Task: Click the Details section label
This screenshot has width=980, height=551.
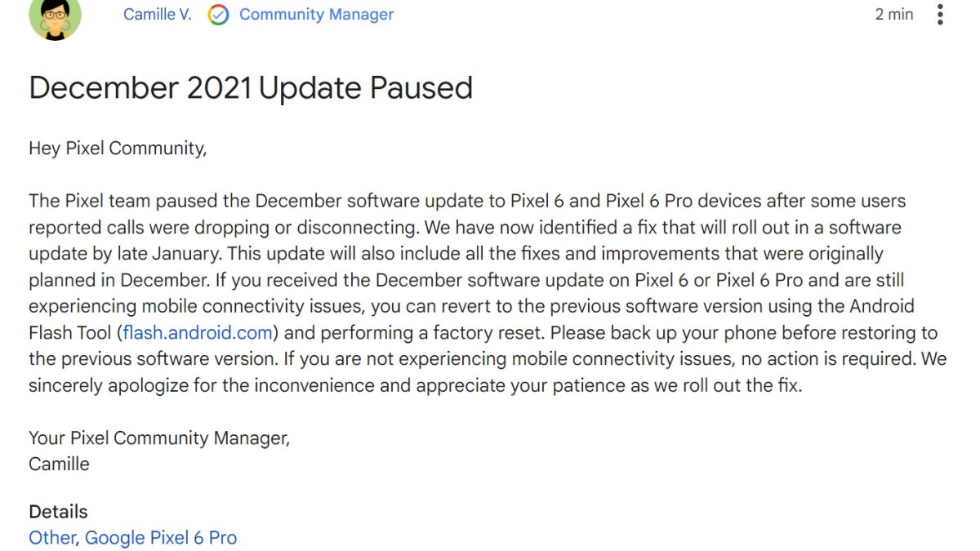Action: pos(58,512)
